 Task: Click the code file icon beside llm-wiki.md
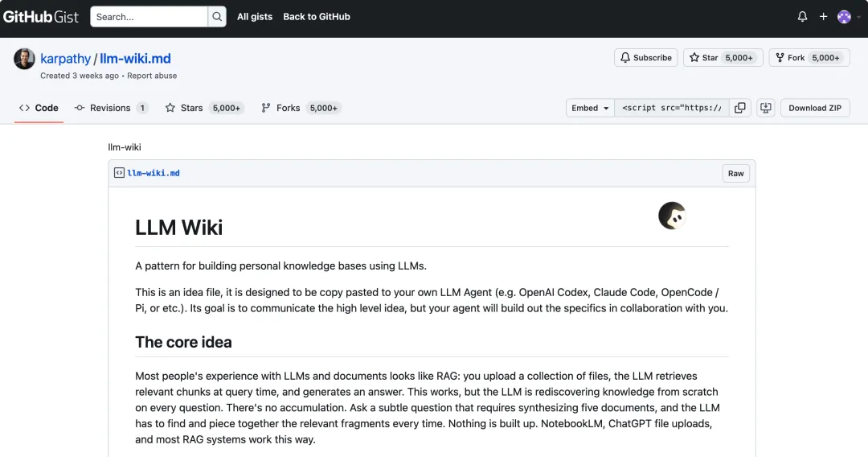119,173
